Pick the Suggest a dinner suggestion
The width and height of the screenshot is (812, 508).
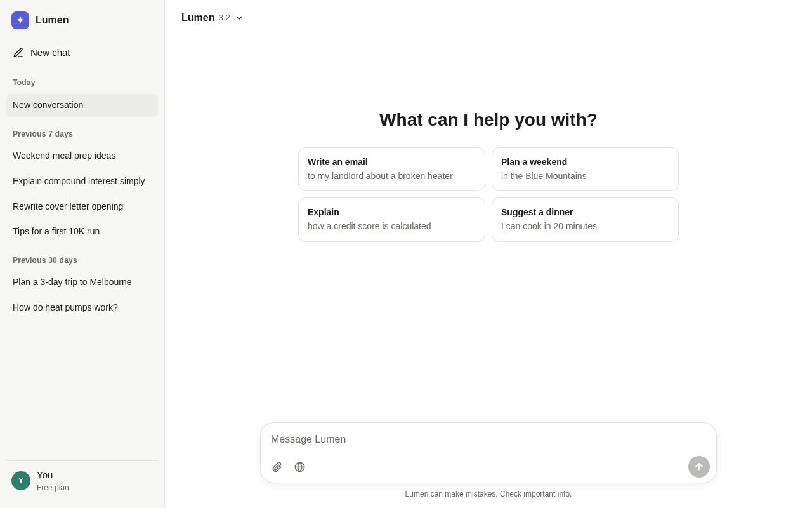tap(585, 220)
